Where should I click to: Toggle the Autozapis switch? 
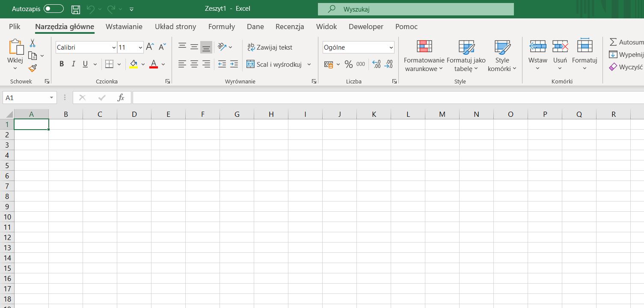coord(54,9)
